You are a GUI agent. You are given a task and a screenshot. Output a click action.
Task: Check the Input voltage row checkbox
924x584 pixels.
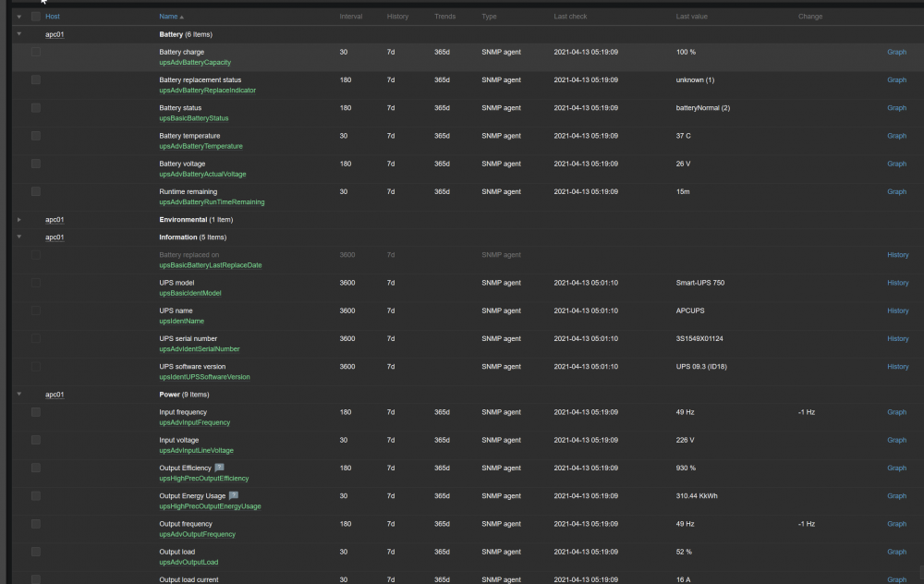pos(36,440)
